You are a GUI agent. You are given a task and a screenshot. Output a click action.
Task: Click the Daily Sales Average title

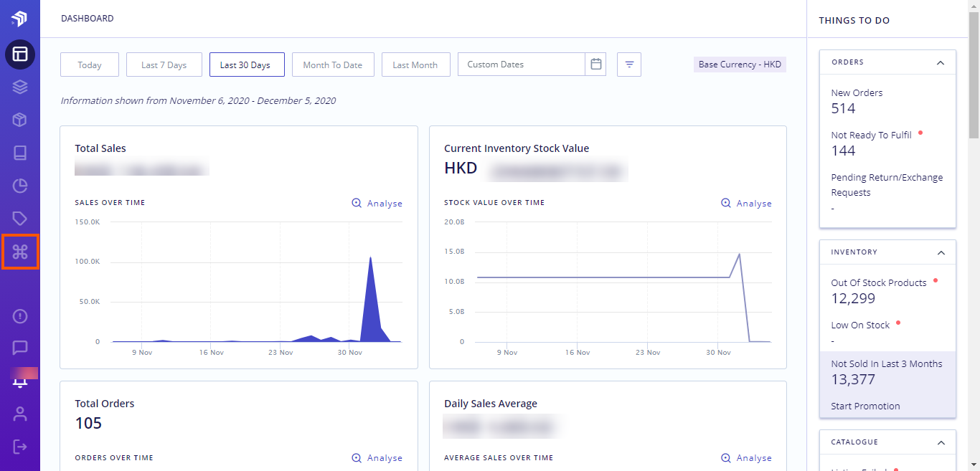tap(491, 404)
